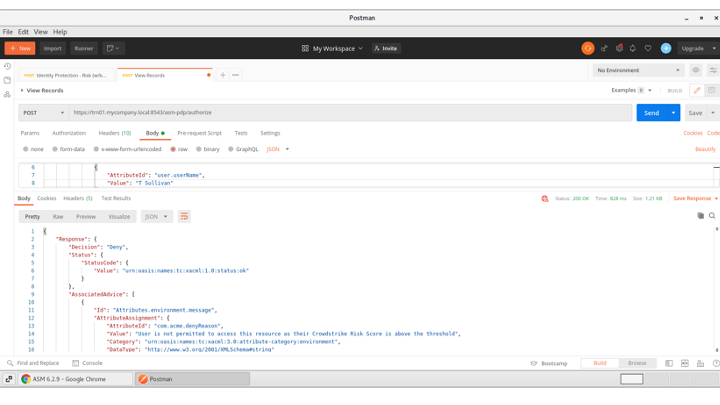Viewport: 720px width, 405px height.
Task: Open the File menu
Action: [8, 32]
